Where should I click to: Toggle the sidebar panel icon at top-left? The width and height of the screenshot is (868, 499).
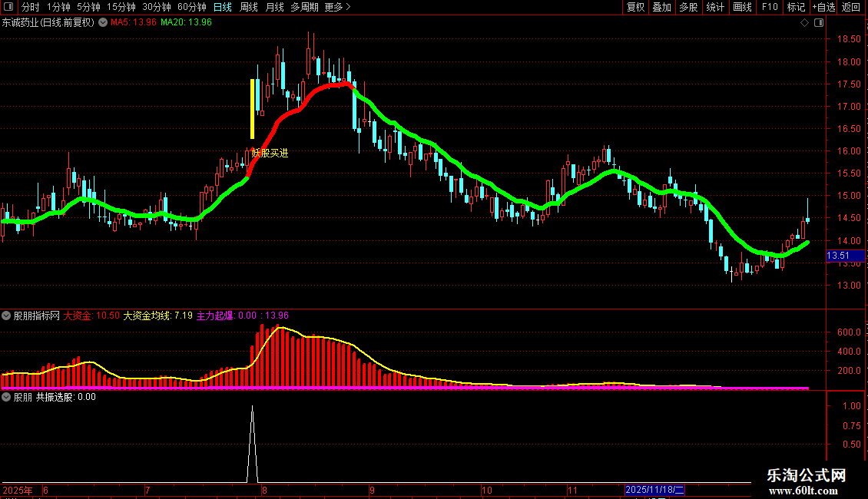[x=8, y=7]
